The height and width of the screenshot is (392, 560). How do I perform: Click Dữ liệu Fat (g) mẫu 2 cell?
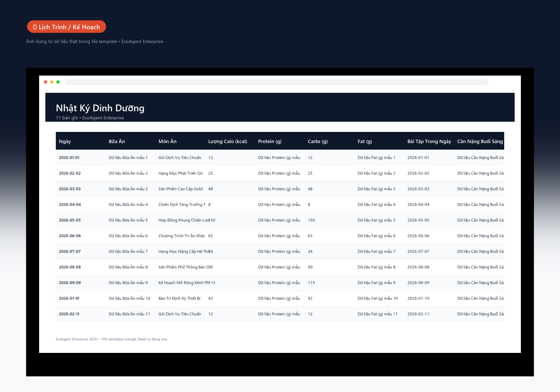click(376, 173)
